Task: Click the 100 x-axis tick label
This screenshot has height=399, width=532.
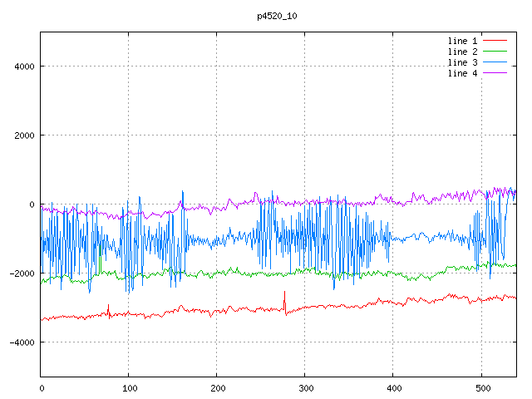Action: pyautogui.click(x=129, y=387)
